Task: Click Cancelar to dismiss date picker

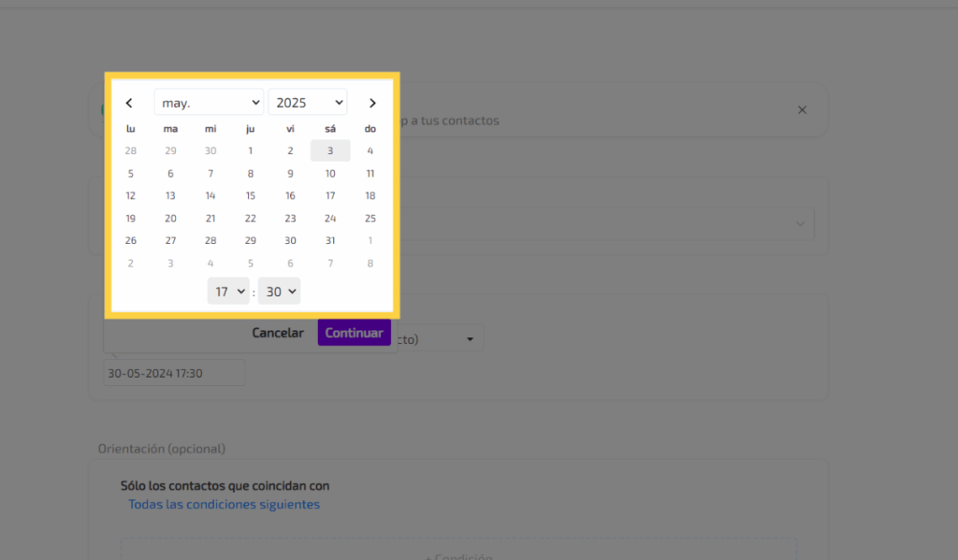Action: click(278, 333)
